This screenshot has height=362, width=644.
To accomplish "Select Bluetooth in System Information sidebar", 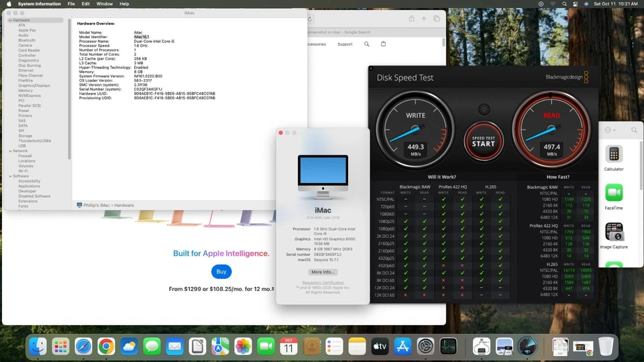I will tap(27, 40).
